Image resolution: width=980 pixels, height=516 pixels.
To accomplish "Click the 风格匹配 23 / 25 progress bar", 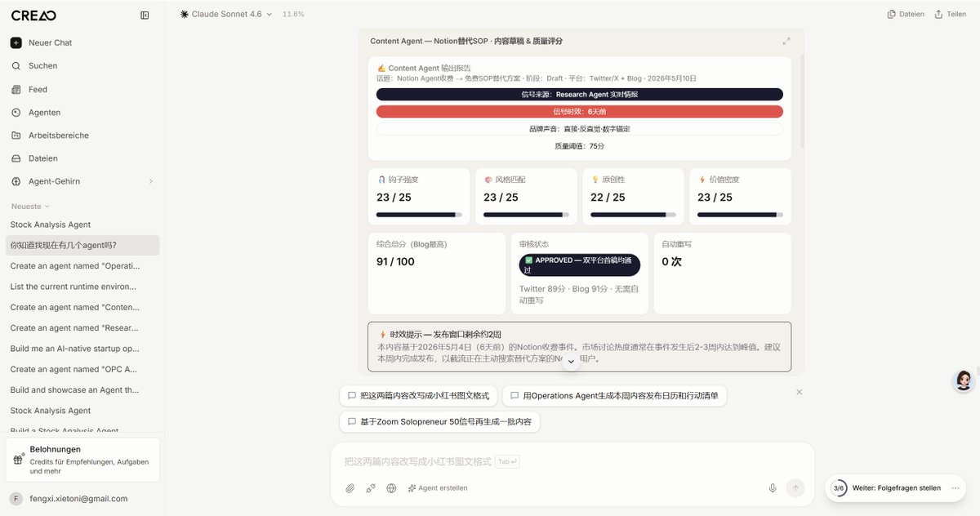I will (526, 215).
